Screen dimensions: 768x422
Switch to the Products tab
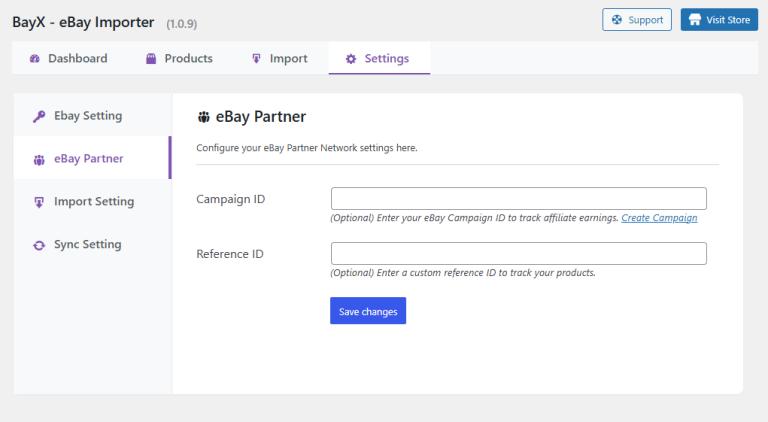pyautogui.click(x=179, y=58)
